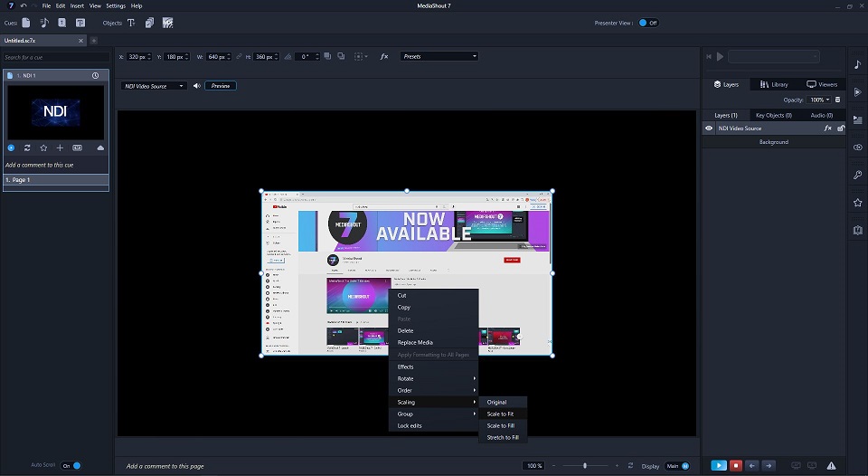868x476 pixels.
Task: Click the refresh loop icon under cue thumbnail
Action: click(26, 148)
